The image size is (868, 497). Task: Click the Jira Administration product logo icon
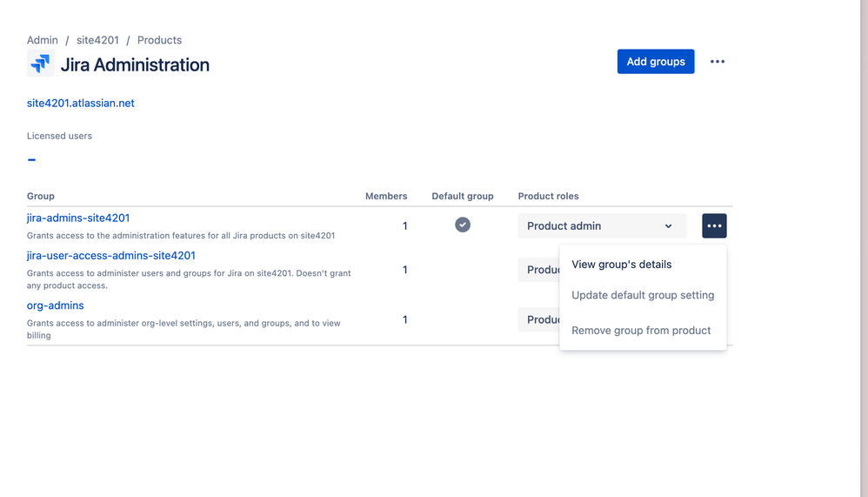click(40, 64)
